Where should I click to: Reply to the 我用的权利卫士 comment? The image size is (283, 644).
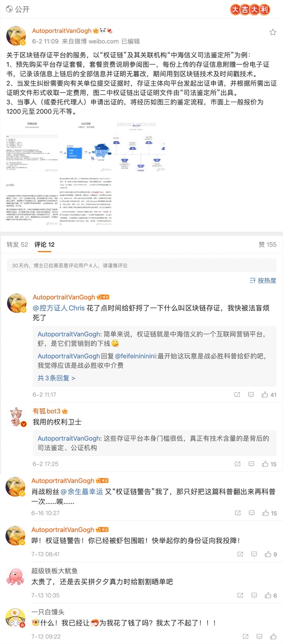(x=251, y=464)
